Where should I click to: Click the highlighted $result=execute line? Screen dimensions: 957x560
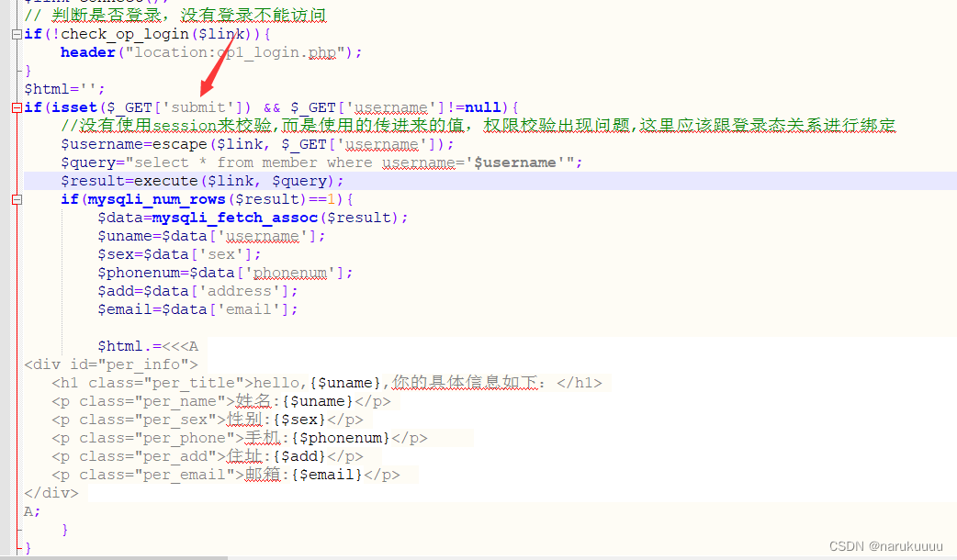click(x=202, y=181)
